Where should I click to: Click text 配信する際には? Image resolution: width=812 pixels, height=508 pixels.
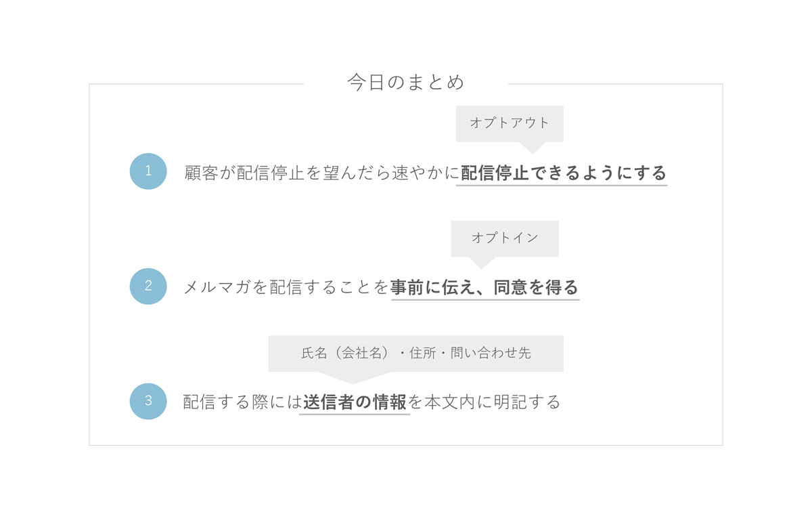(x=243, y=402)
